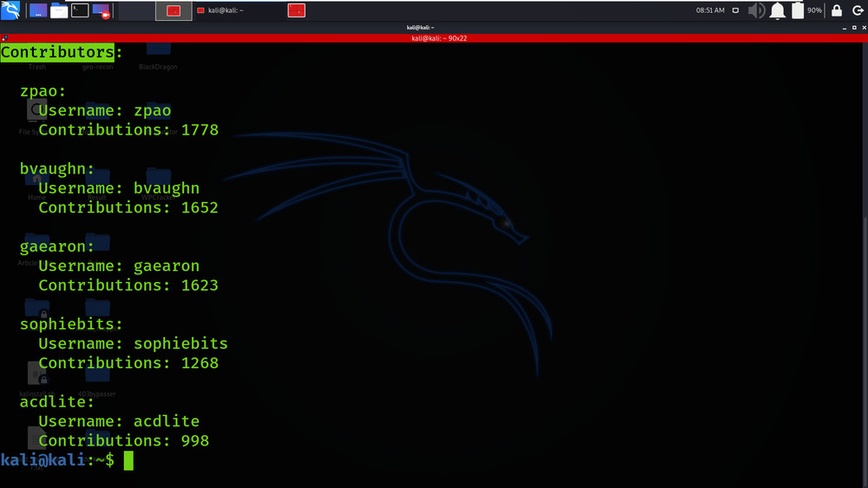Minimize the terminal window

[845, 28]
